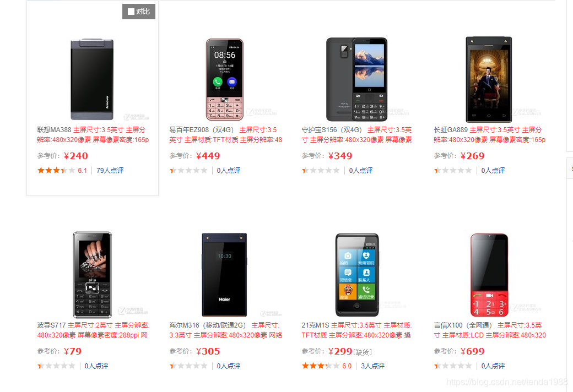Click the 守护宝S156 product title link
Screen dimensions: 573x392
[332, 130]
